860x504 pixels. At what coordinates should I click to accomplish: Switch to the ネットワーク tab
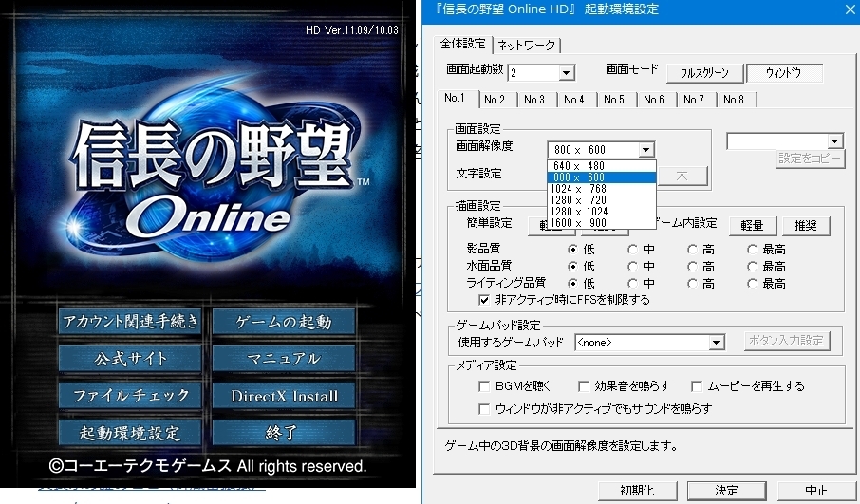point(526,46)
